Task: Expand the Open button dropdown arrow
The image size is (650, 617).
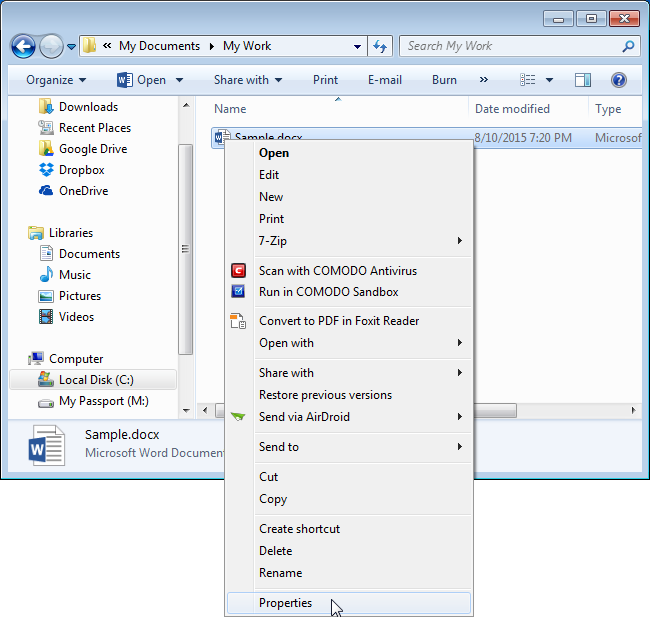Action: [x=179, y=80]
